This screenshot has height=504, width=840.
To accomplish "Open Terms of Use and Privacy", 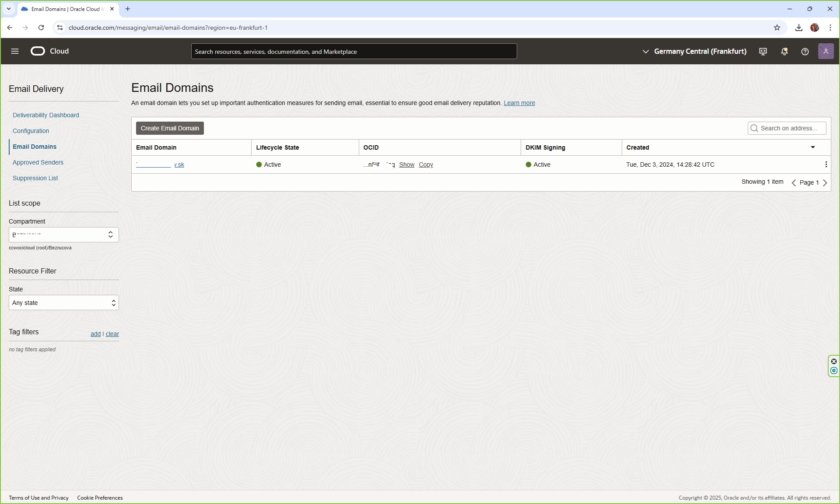I will click(38, 498).
